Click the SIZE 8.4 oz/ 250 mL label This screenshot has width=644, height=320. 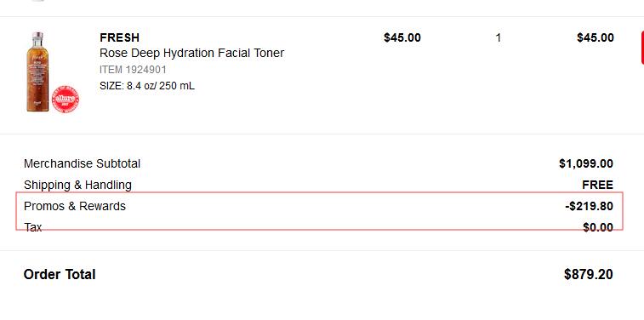147,86
